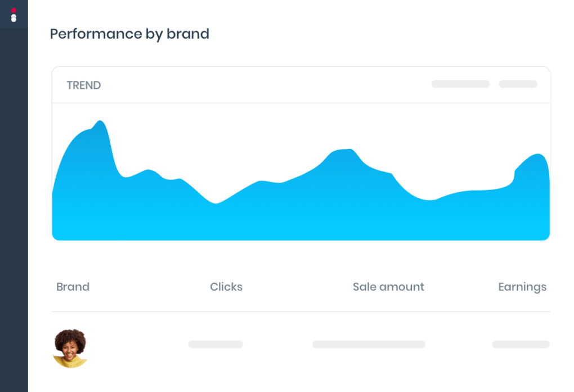
Task: Click the Clicks placeholder value in the brand row
Action: tap(216, 344)
